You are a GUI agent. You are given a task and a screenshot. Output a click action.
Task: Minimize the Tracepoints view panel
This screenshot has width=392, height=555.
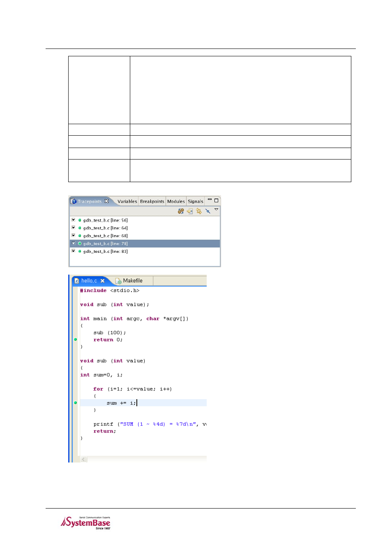(x=210, y=200)
